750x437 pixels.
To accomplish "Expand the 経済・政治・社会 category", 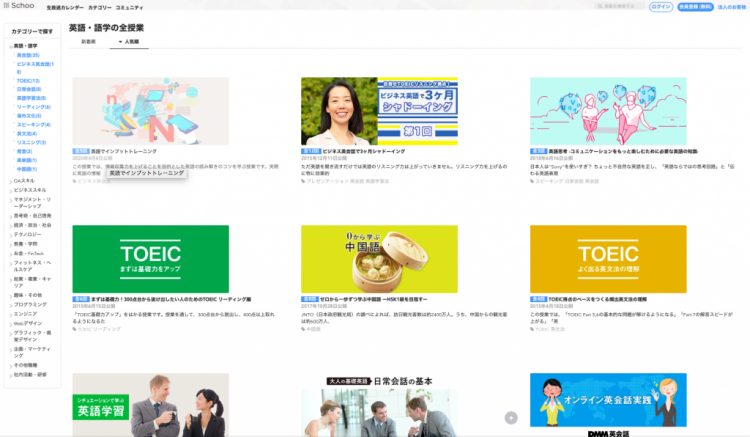I will (x=32, y=225).
